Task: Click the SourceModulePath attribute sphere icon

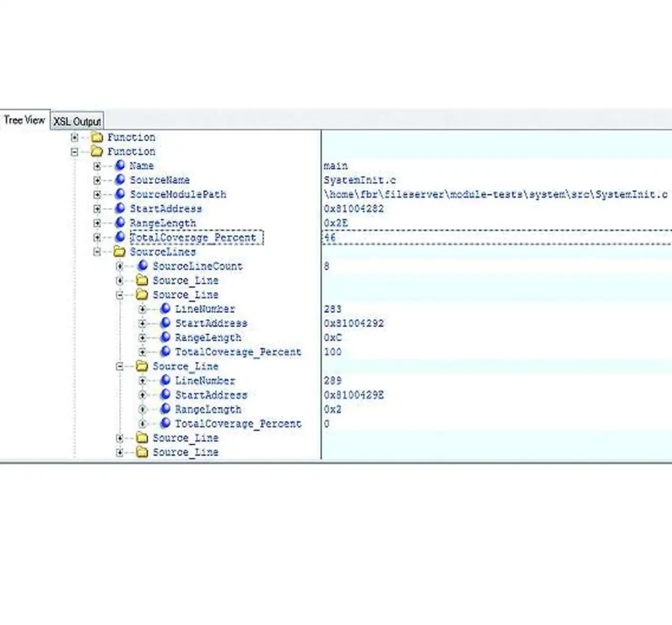Action: pyautogui.click(x=120, y=194)
